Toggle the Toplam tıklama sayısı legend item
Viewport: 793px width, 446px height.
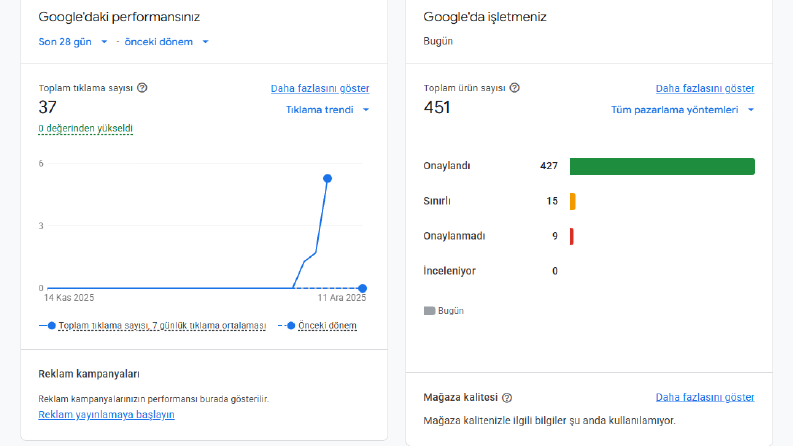point(152,326)
